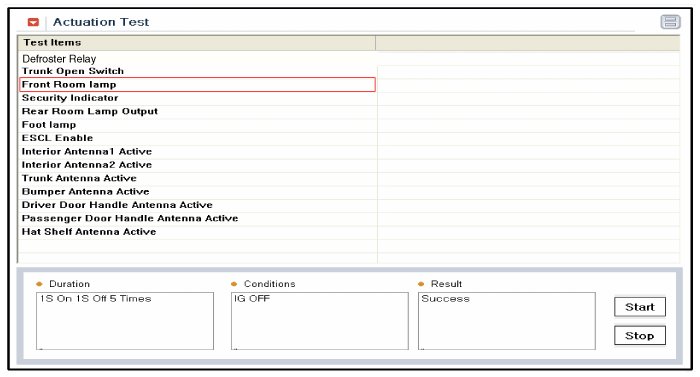Stop the actuation test

click(x=640, y=335)
